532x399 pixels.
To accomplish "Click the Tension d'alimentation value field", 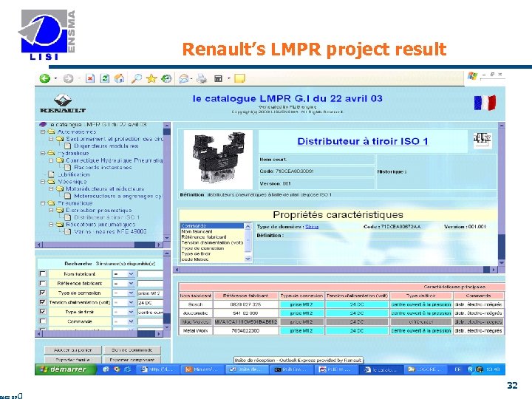I will (150, 302).
